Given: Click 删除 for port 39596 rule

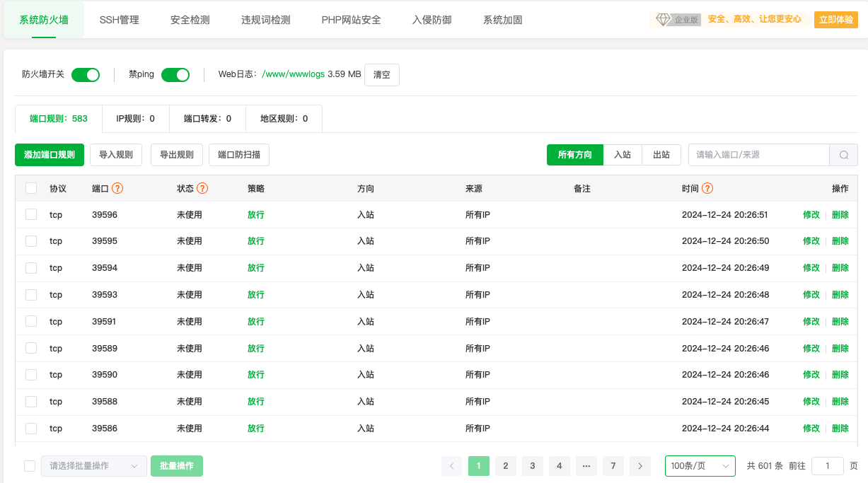Looking at the screenshot, I should click(840, 214).
